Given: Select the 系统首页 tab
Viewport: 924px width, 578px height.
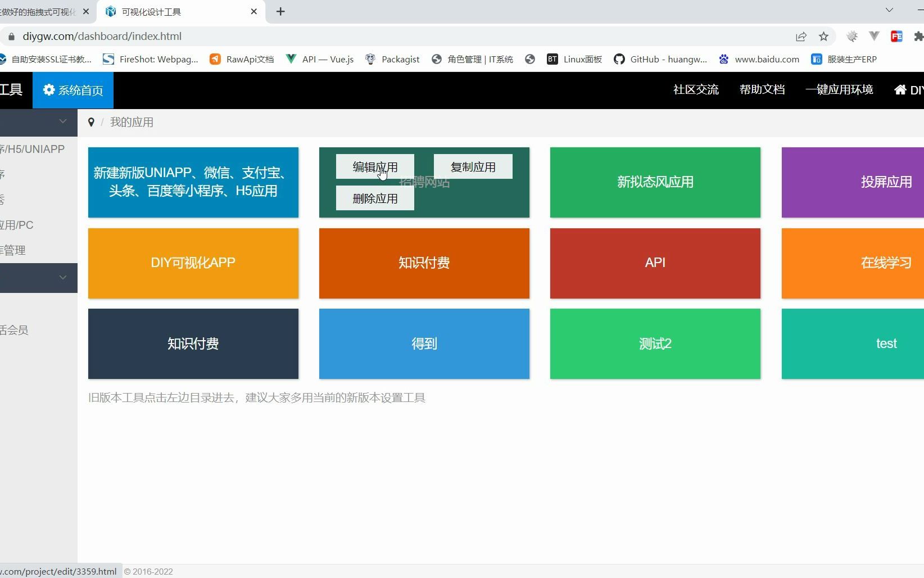Looking at the screenshot, I should tap(73, 90).
